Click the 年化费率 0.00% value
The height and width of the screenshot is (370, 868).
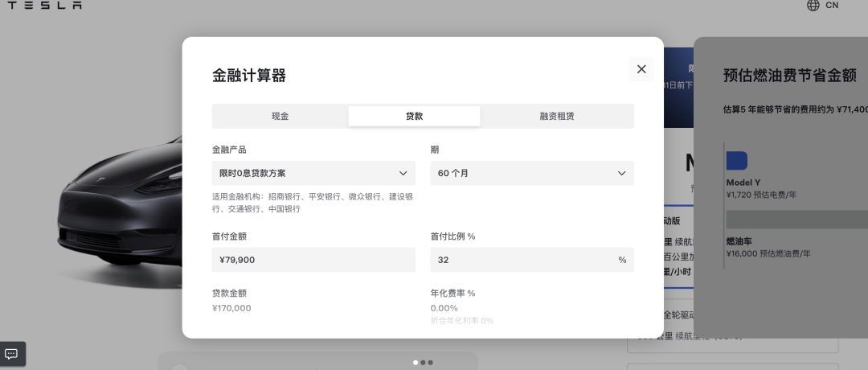click(444, 308)
